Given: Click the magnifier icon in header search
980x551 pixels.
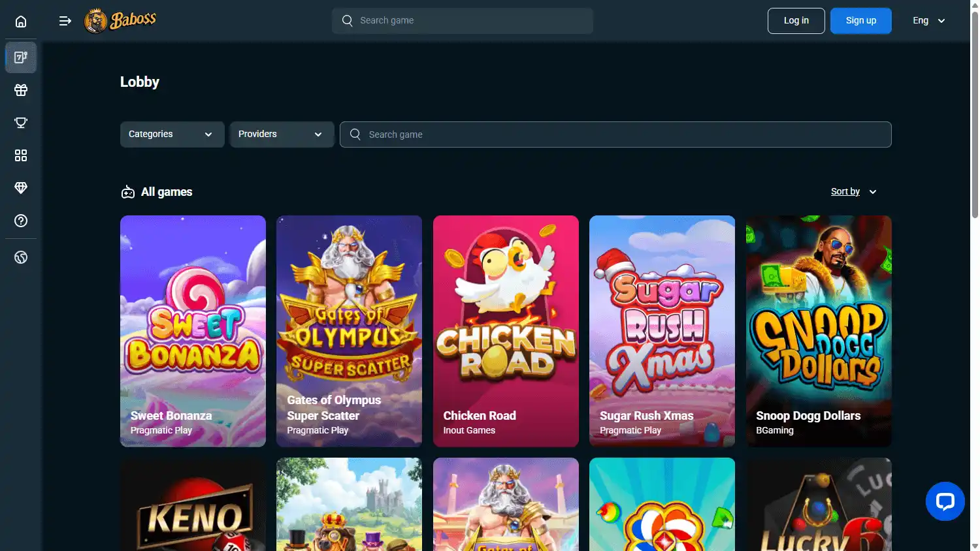Looking at the screenshot, I should [x=348, y=21].
